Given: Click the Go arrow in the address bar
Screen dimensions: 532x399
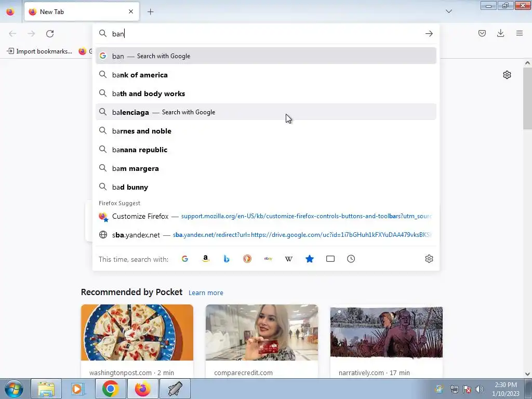Looking at the screenshot, I should pos(429,34).
